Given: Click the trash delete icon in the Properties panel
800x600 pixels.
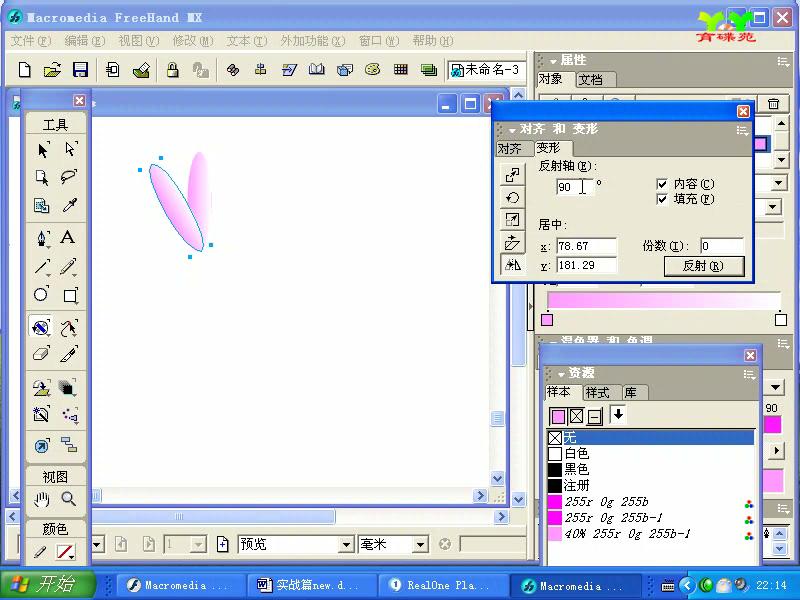Looking at the screenshot, I should 773,104.
